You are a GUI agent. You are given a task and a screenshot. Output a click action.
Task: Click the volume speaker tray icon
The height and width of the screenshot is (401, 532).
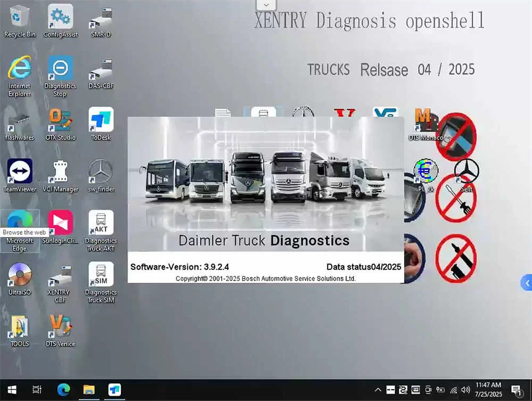[x=466, y=390]
